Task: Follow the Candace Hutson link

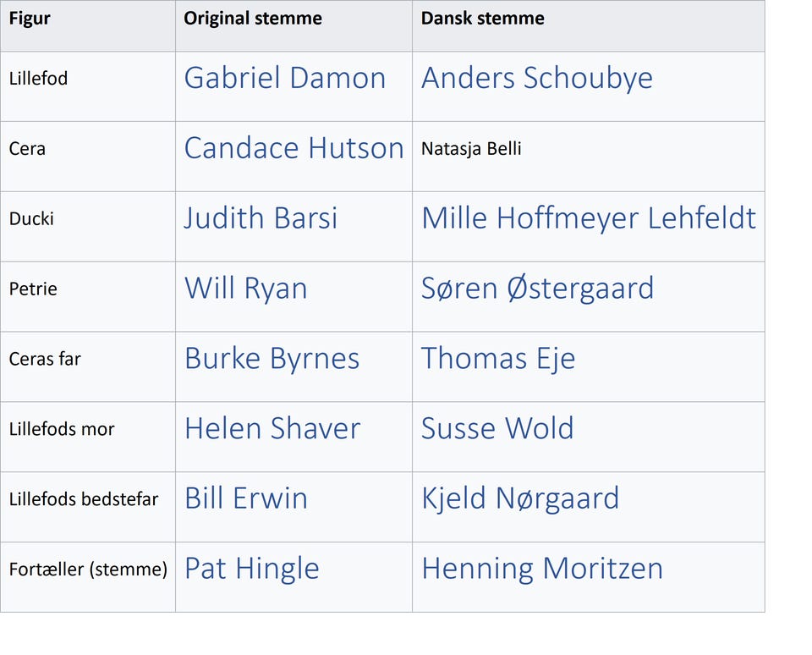Action: click(x=294, y=149)
